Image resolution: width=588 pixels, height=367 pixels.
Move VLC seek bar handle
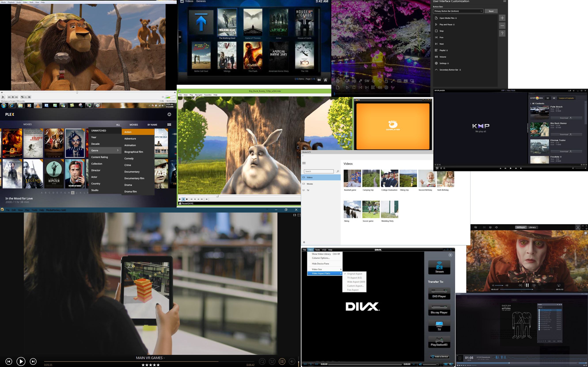[x=77, y=92]
